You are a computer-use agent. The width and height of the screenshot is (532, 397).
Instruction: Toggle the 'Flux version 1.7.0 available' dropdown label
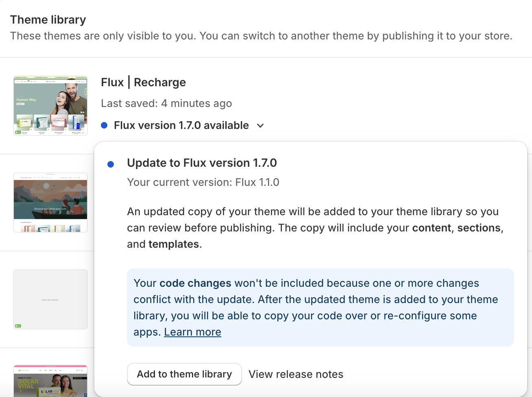click(x=181, y=125)
